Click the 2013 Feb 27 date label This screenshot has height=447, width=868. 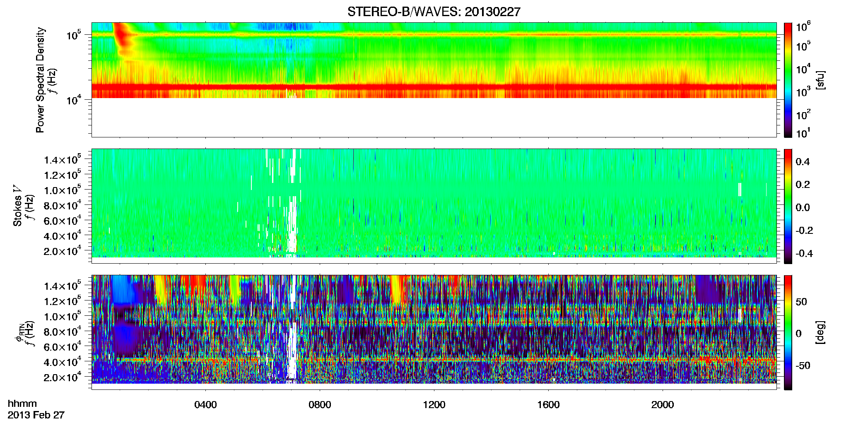tap(36, 415)
